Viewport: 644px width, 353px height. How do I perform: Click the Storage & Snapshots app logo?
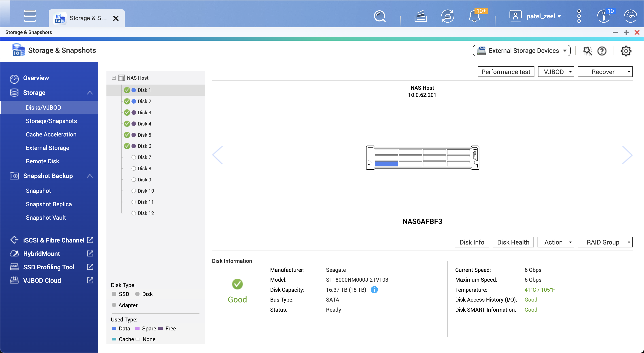point(18,50)
